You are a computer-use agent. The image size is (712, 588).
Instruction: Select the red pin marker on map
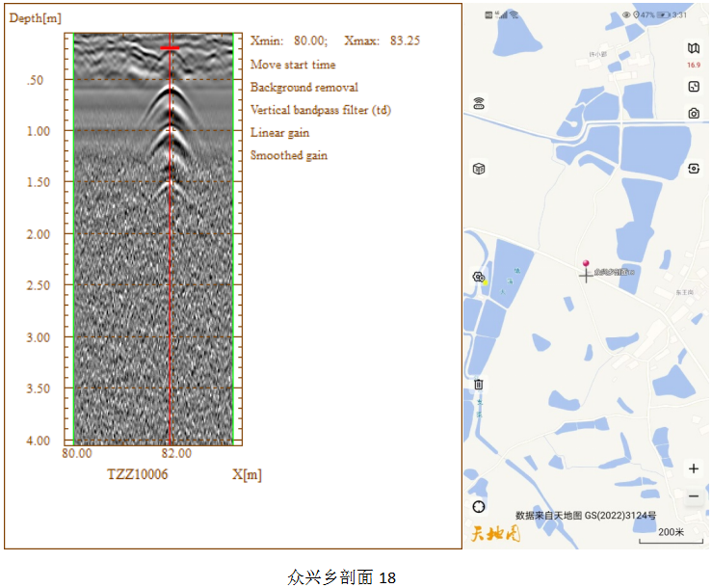point(585,264)
